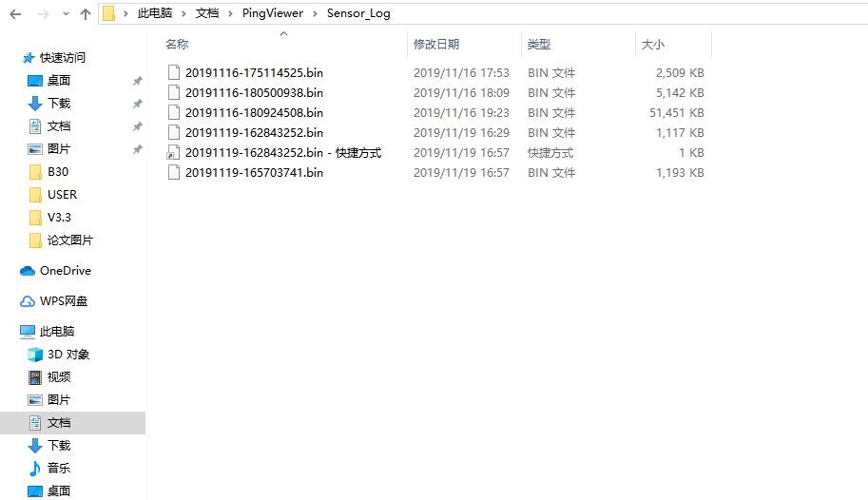Image resolution: width=868 pixels, height=500 pixels.
Task: Click the Back navigation arrow
Action: (x=15, y=14)
